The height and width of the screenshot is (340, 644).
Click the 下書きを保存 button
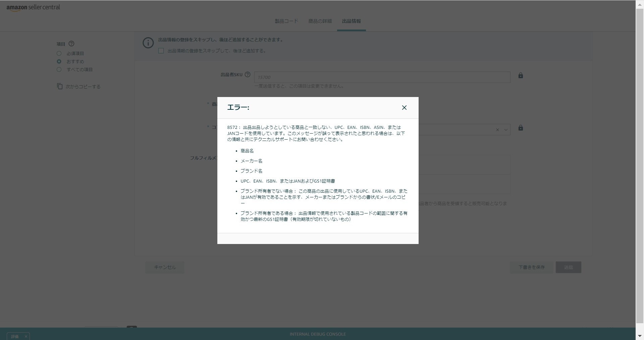coord(531,267)
